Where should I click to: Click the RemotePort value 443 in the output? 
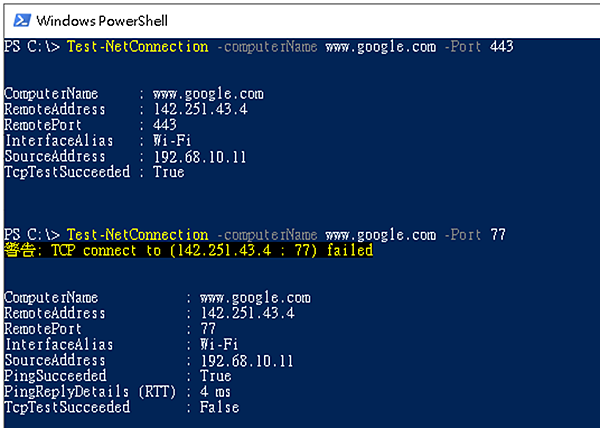(164, 125)
